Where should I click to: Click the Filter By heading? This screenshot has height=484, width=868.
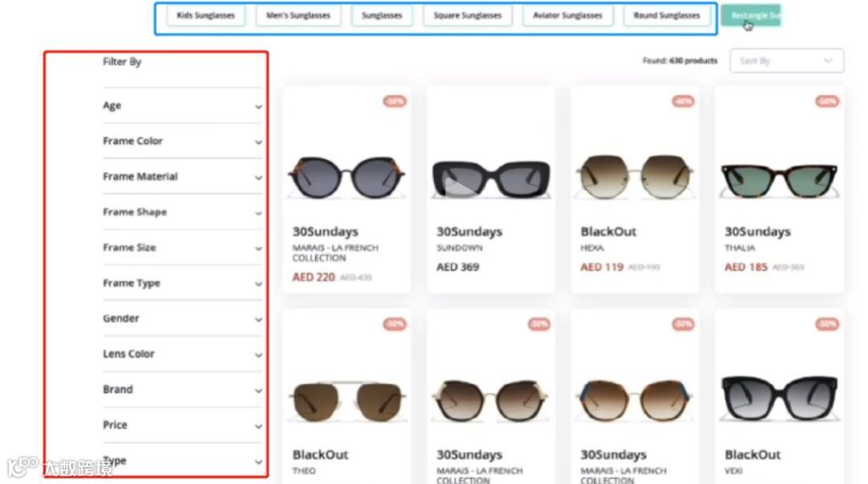pyautogui.click(x=122, y=61)
